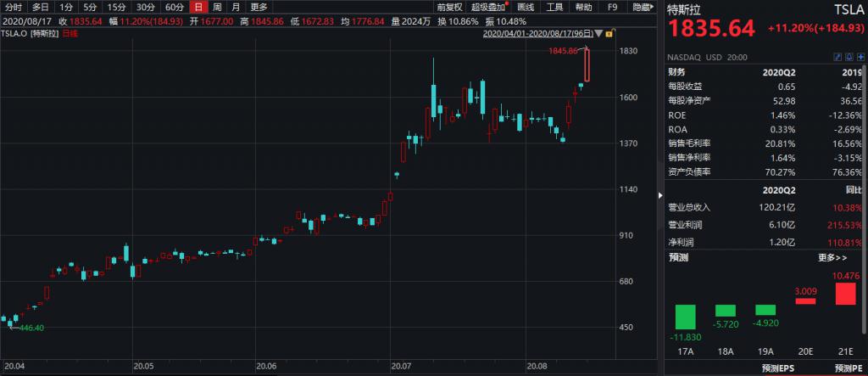Image resolution: width=868 pixels, height=376 pixels.
Task: Click the 特斯拉 stock name heading
Action: (x=685, y=9)
